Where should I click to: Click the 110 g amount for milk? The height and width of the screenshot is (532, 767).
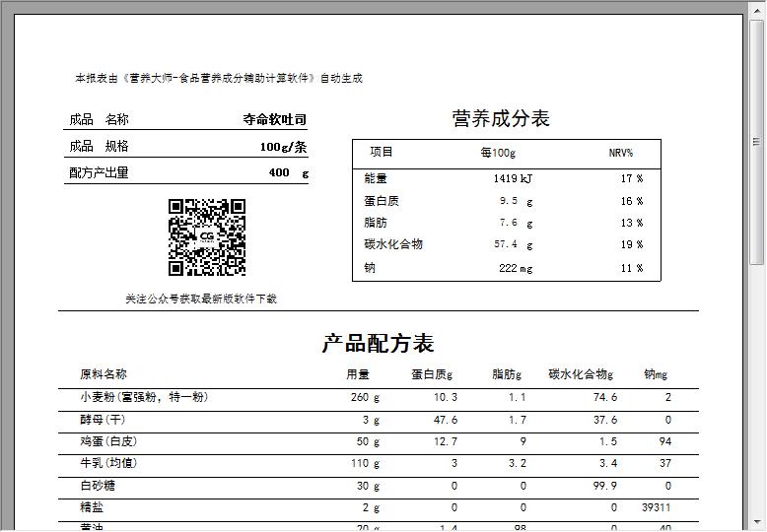tap(365, 464)
